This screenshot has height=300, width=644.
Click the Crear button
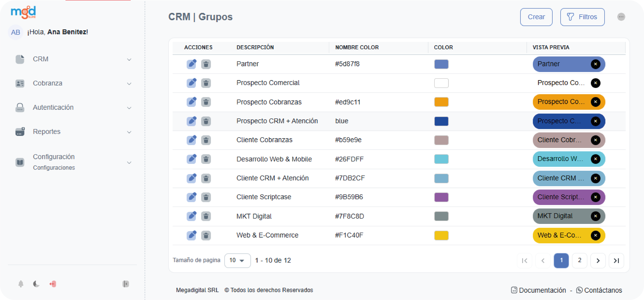(x=536, y=17)
